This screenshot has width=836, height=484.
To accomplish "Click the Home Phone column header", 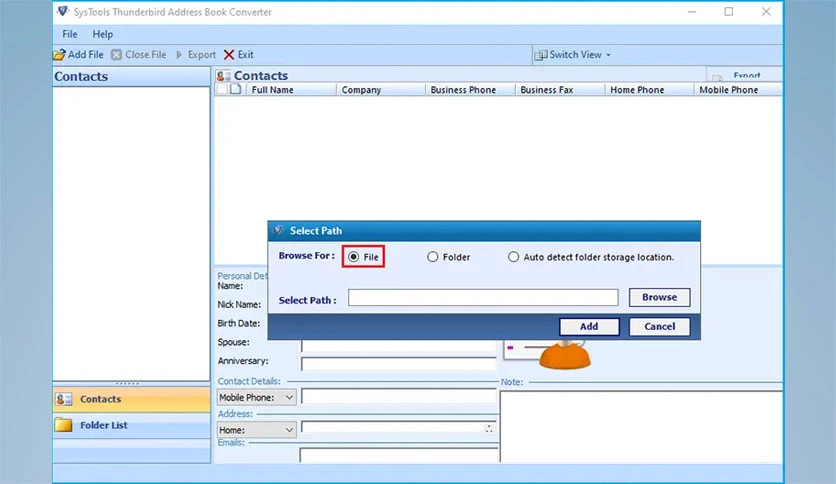I will [x=649, y=90].
